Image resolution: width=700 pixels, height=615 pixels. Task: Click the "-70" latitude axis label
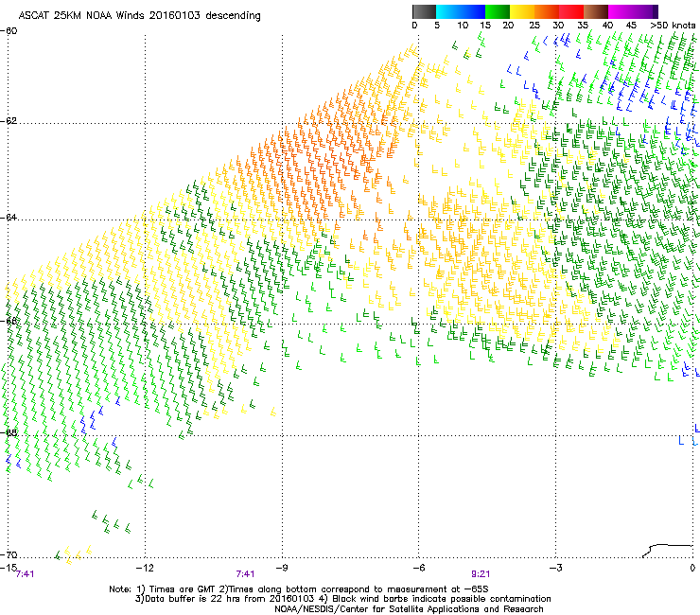click(9, 554)
